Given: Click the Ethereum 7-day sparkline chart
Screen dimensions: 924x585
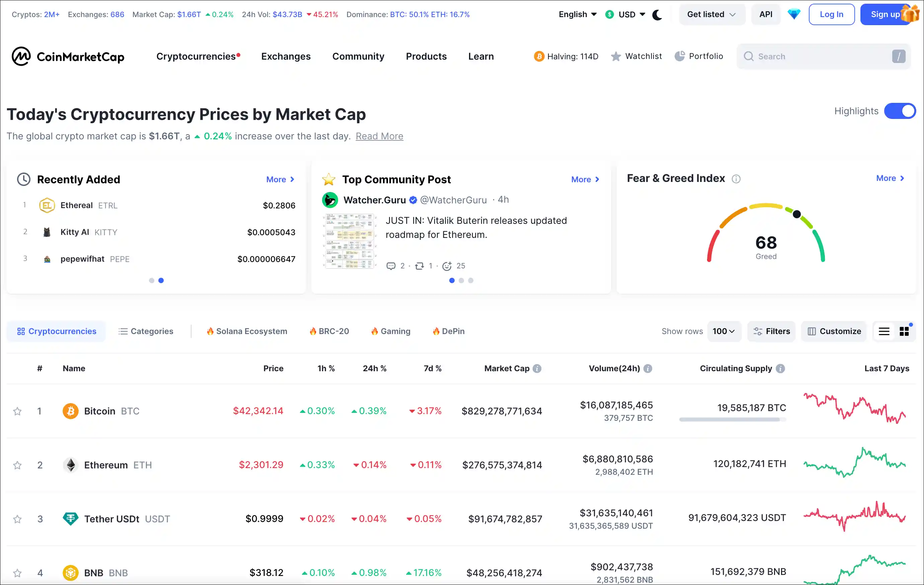Looking at the screenshot, I should coord(855,462).
